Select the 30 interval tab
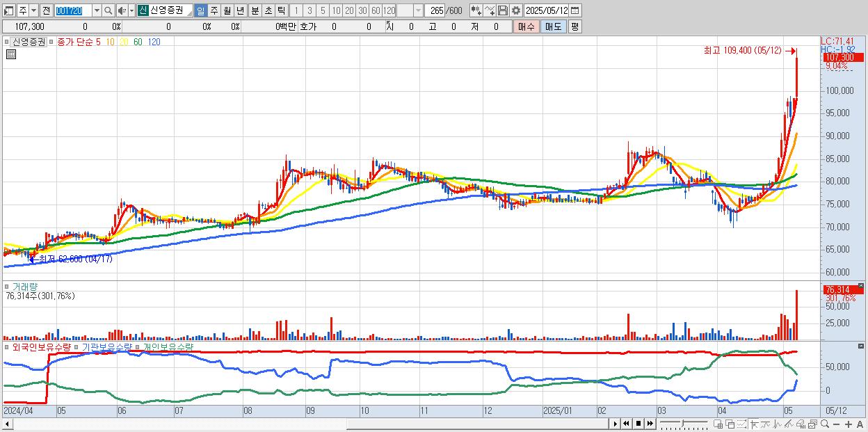 click(362, 11)
